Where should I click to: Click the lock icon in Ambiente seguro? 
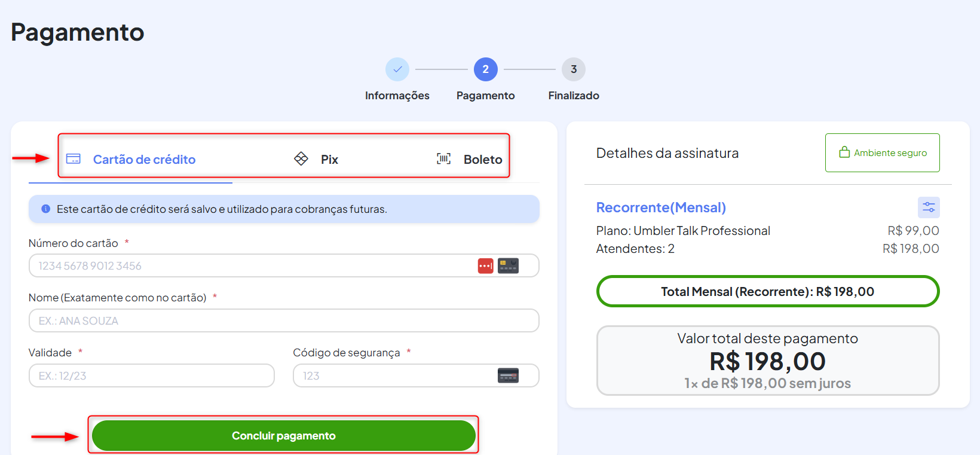(x=844, y=152)
